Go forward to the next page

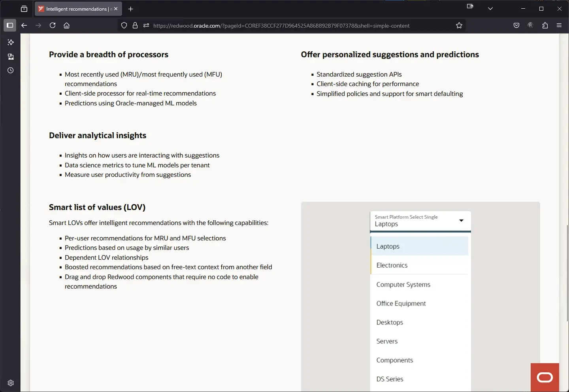38,25
